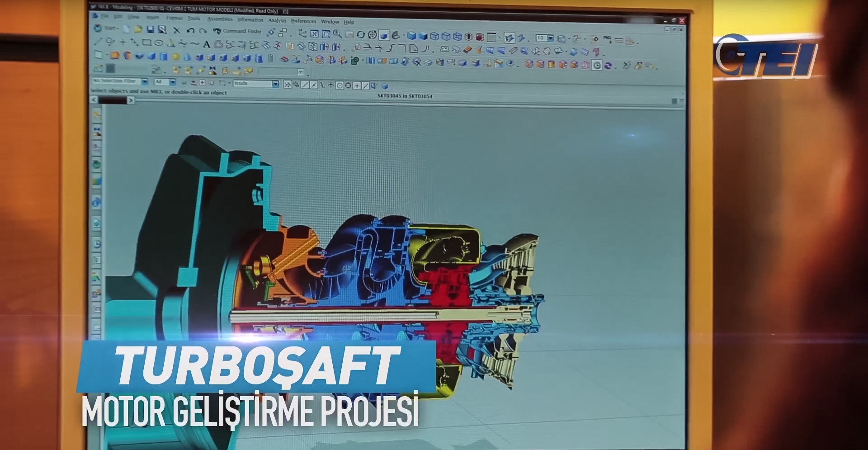Screen dimensions: 868x450
Task: Open the Format menu
Action: tap(175, 18)
